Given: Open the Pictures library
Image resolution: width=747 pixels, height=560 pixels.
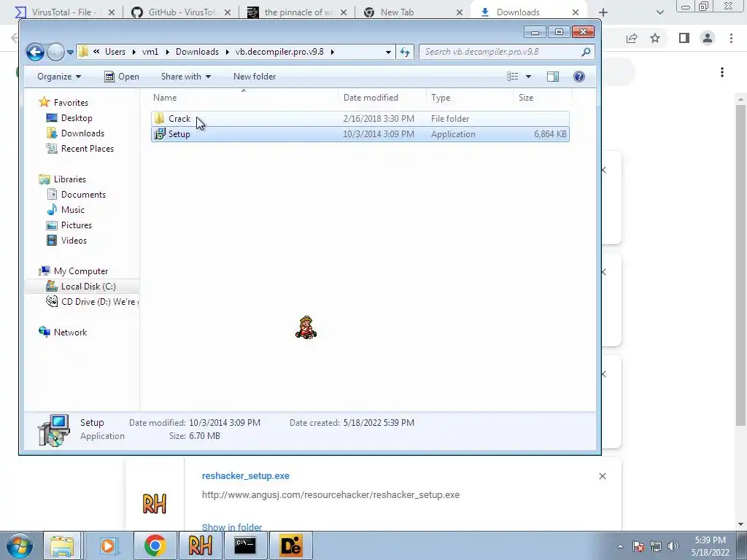Looking at the screenshot, I should (76, 225).
